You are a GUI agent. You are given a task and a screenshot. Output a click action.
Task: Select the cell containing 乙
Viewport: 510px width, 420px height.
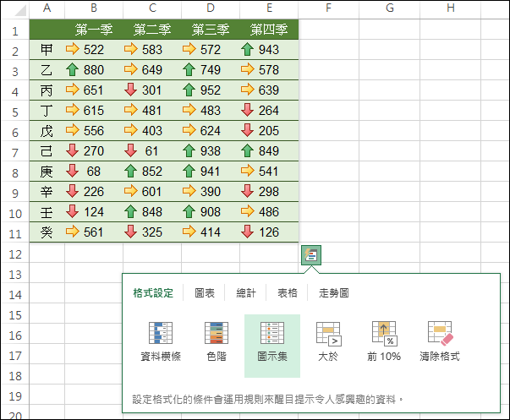tap(47, 70)
